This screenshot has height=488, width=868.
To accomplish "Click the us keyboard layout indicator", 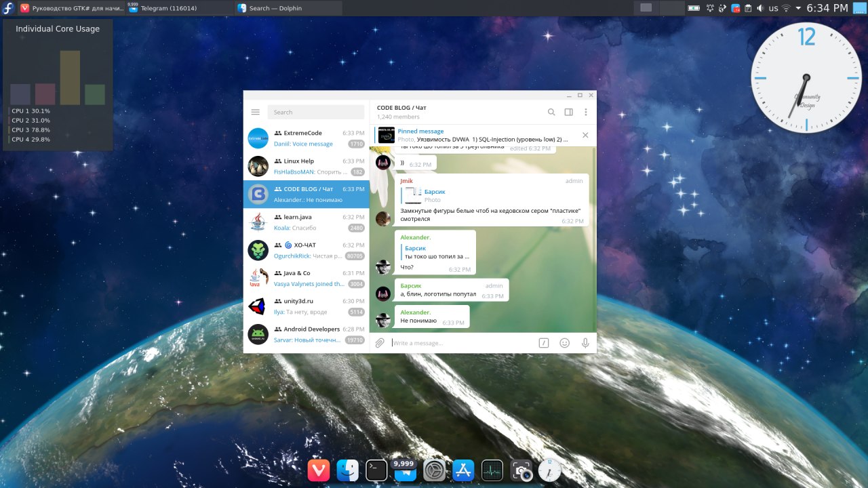I will (773, 8).
